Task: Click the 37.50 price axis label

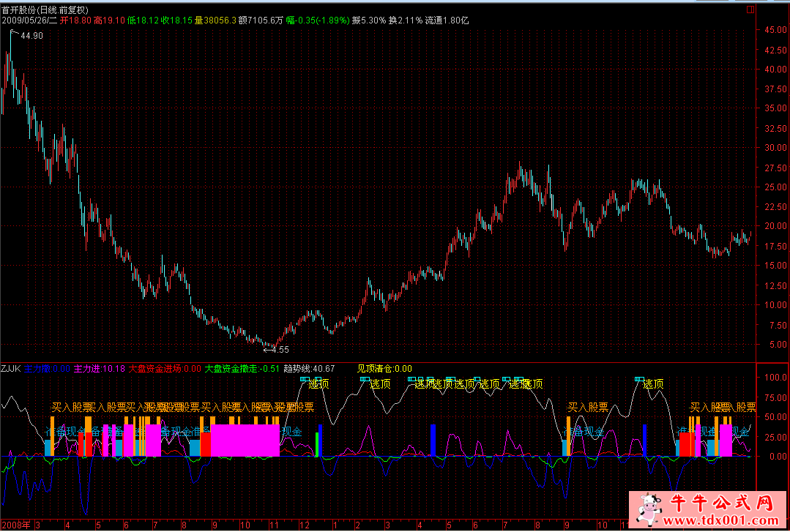Action: tap(775, 89)
